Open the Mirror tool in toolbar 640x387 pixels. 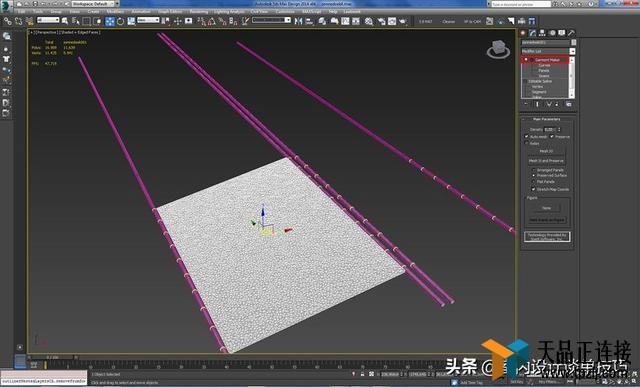[x=298, y=21]
